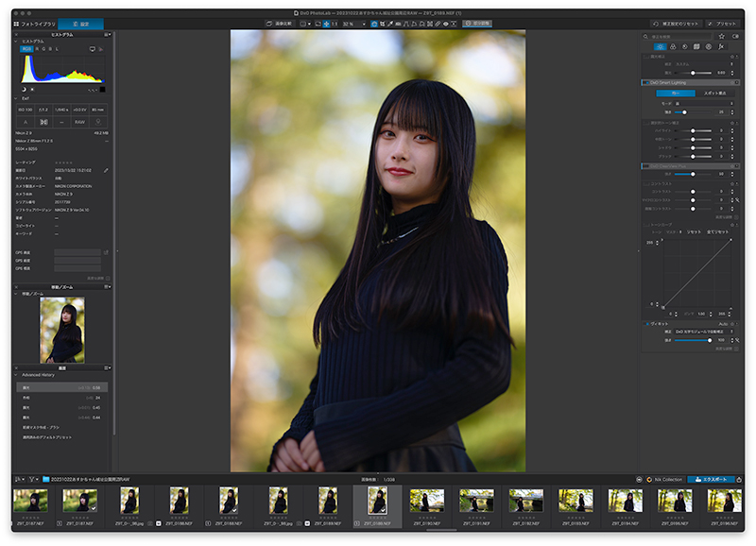Click the monitor icon in histogram
This screenshot has height=546, width=756.
tap(93, 49)
